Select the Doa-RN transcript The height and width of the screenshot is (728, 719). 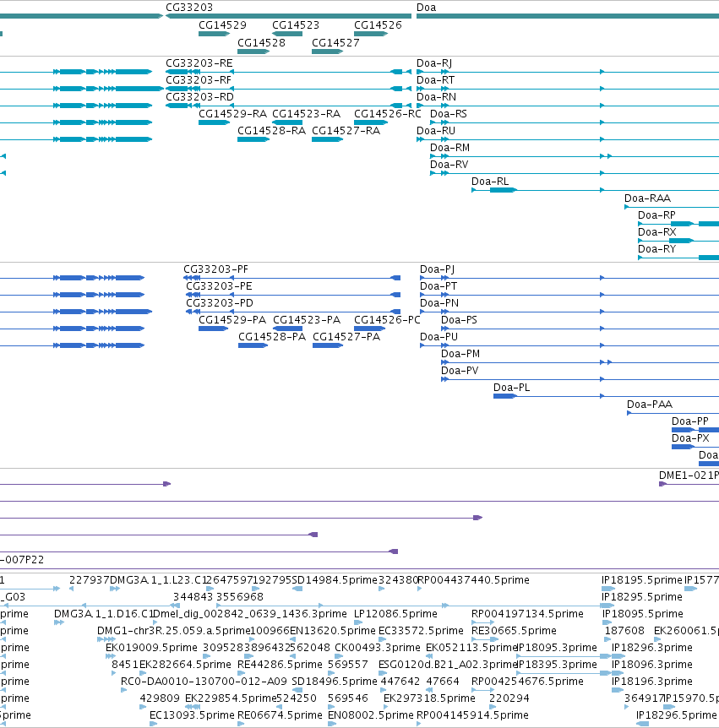click(x=436, y=96)
